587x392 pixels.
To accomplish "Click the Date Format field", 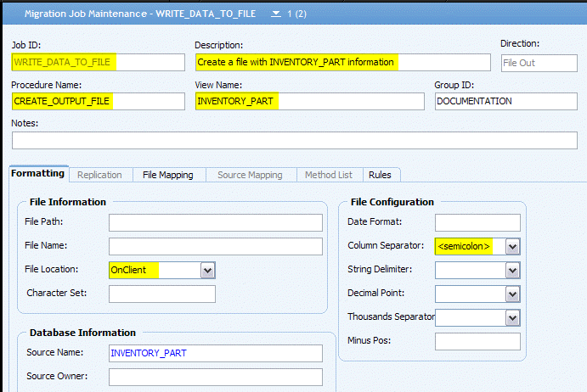I will [x=477, y=223].
